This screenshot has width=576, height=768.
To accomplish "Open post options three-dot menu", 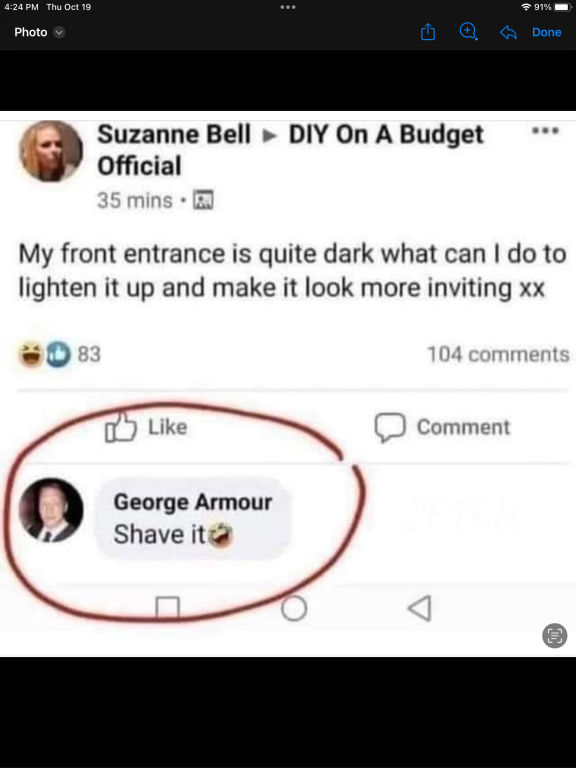I will pyautogui.click(x=546, y=131).
